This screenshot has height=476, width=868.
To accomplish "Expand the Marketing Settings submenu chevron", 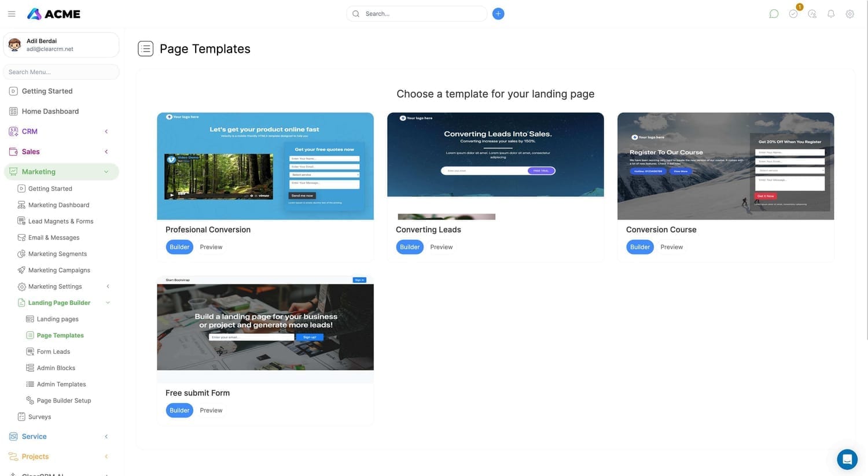I will click(108, 286).
